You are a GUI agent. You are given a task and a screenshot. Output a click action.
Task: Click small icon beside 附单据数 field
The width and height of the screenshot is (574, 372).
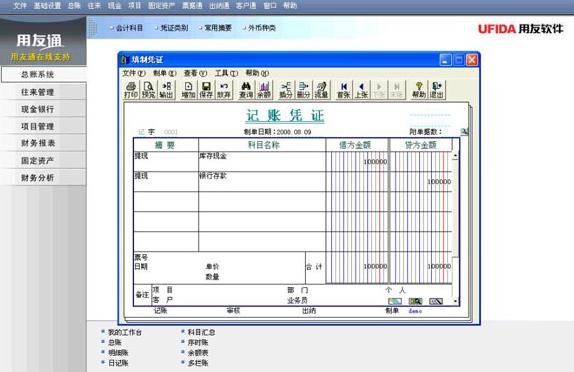click(x=464, y=131)
